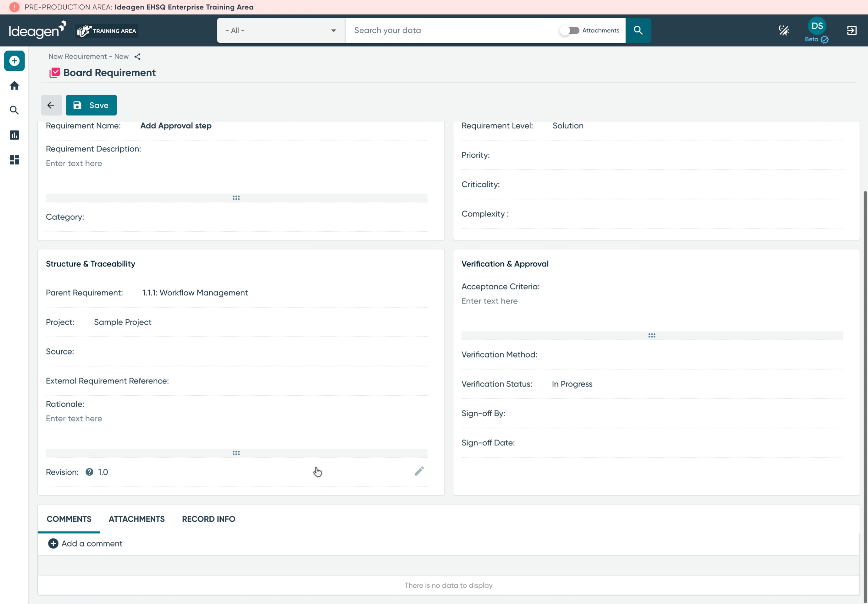Open the Verification Method field
This screenshot has height=604, width=868.
(x=652, y=355)
